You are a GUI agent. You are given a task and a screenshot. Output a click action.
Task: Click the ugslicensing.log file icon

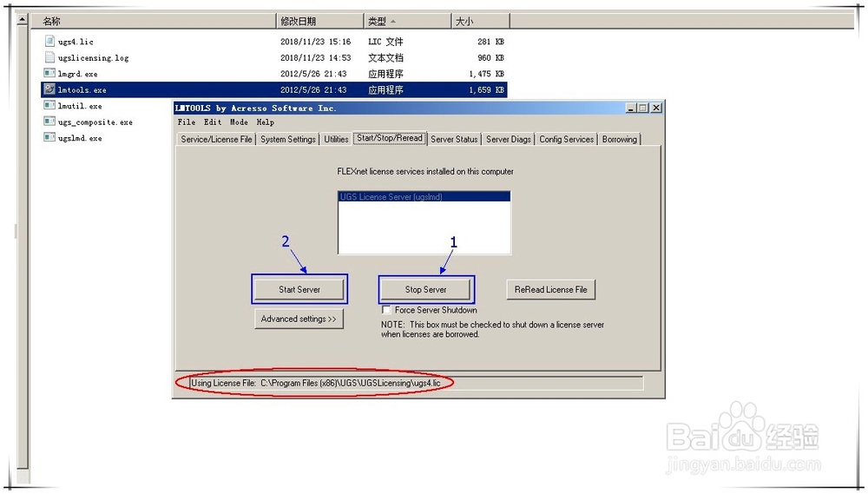point(49,57)
